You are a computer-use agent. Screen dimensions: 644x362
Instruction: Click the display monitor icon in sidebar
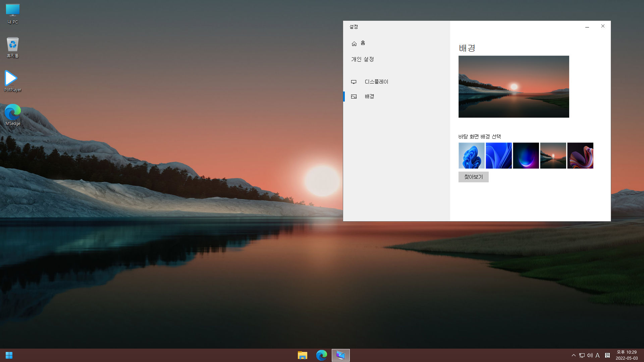pos(354,82)
